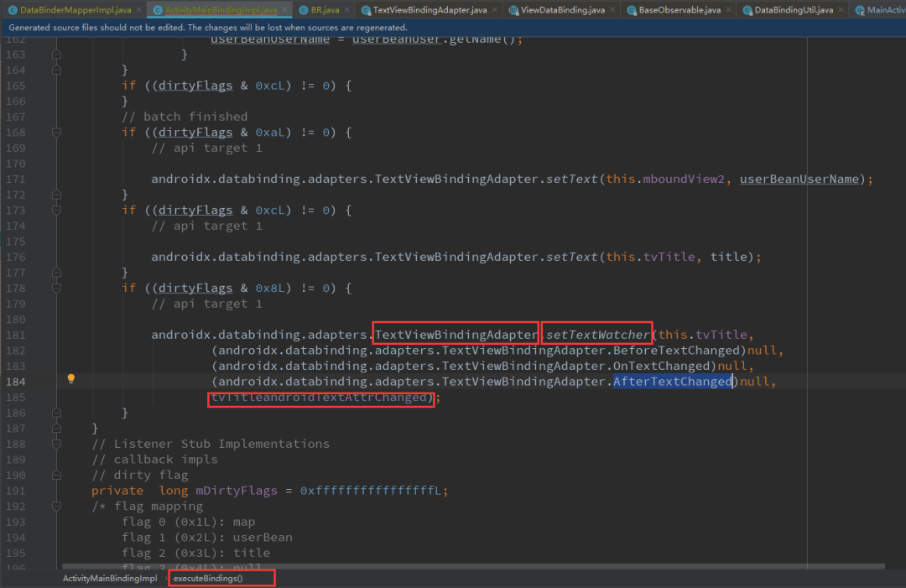Close the ViewDataBinding.java tab
Image resolution: width=906 pixels, height=588 pixels.
click(x=612, y=10)
